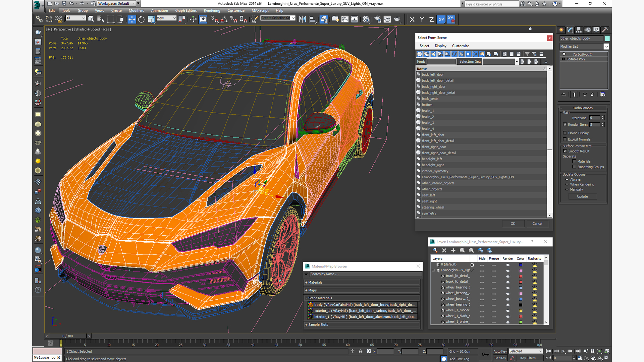The image size is (644, 362).
Task: Click color swatch of 0 (default) layer
Action: 521,265
